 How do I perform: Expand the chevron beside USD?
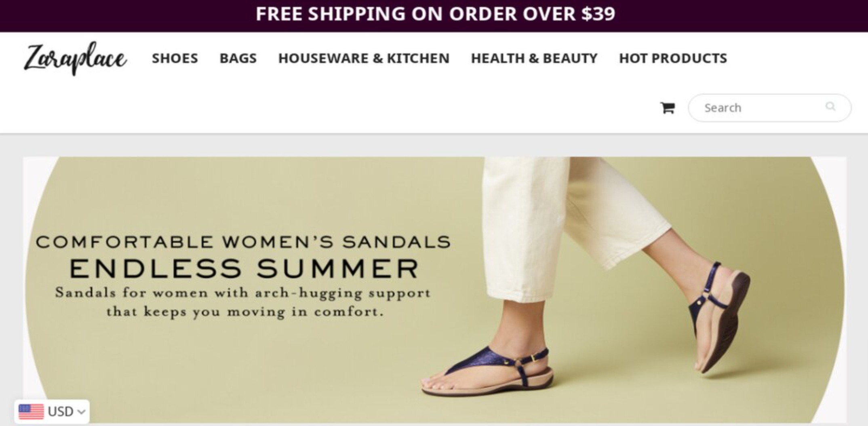tap(81, 412)
